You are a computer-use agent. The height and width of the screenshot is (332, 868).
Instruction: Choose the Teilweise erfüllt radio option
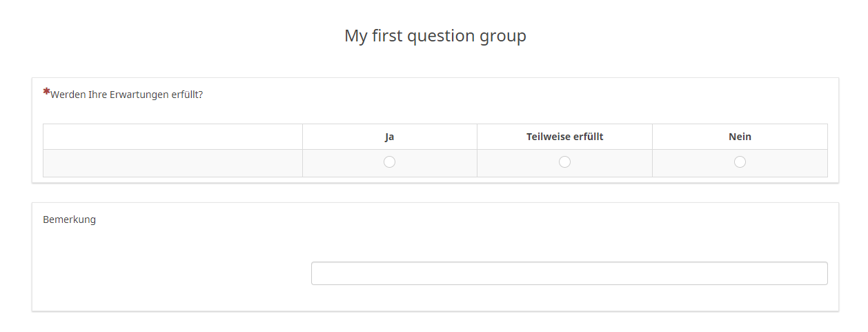[x=564, y=162]
